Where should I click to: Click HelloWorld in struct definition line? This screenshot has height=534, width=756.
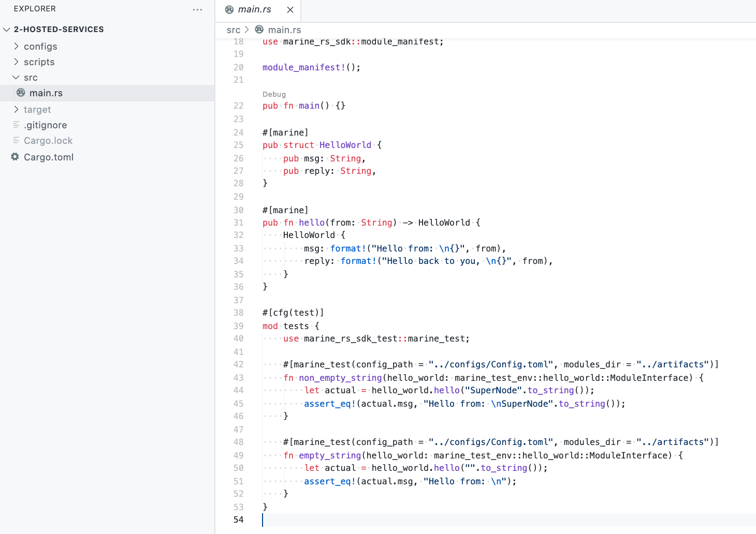(x=345, y=145)
